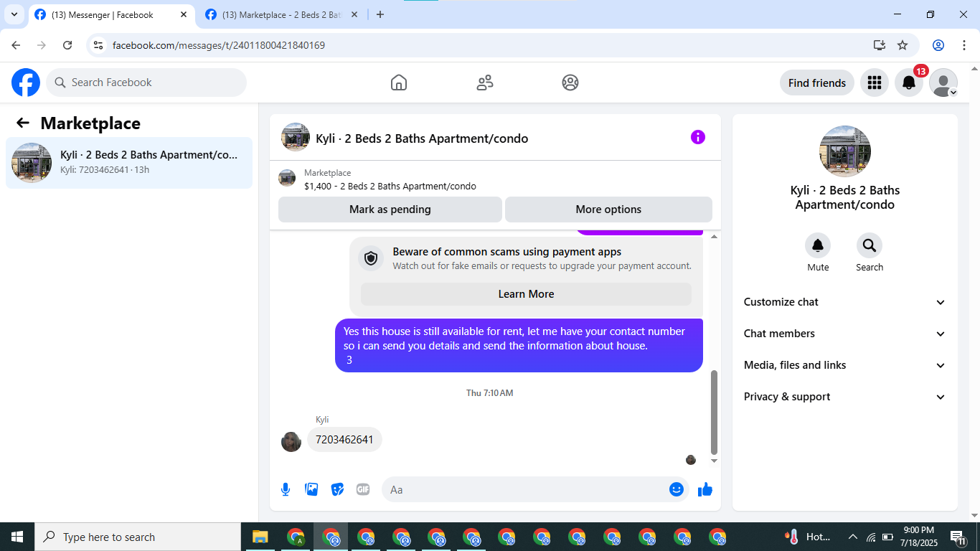Search within the conversation using the magnifier icon

870,245
